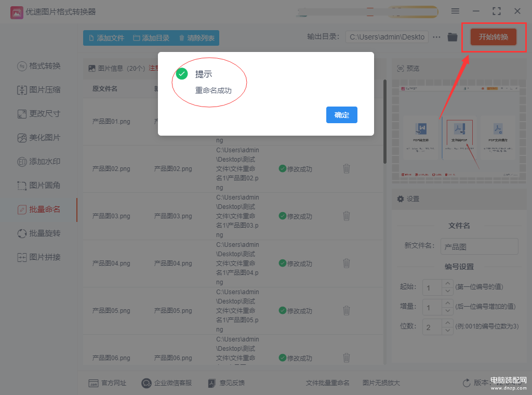
Task: Open the 官方网址 link
Action: point(107,383)
